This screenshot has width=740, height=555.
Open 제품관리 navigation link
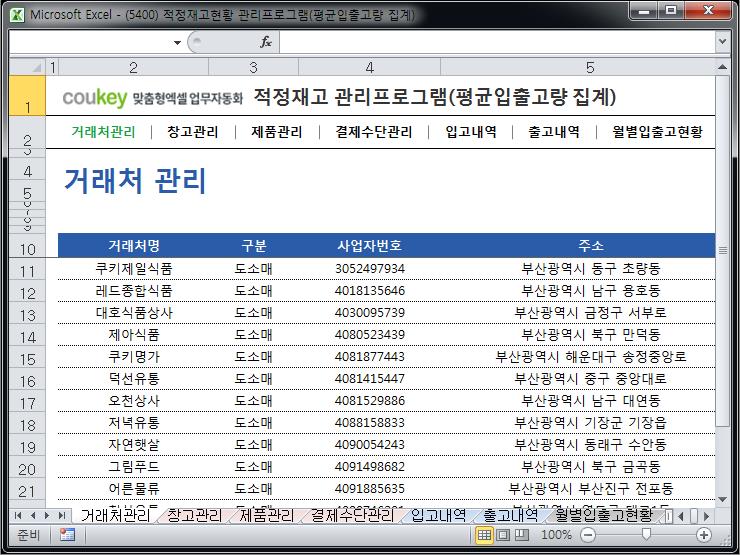coord(277,132)
